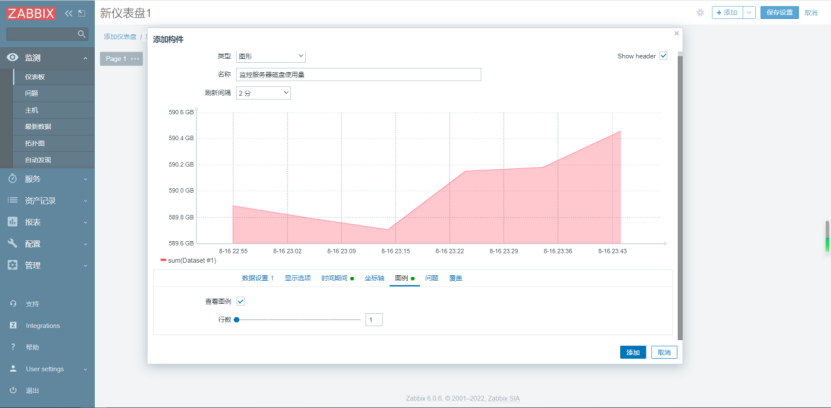Viewport: 831px width, 408px height.
Task: Close the 添加构件 dialog with X
Action: [x=676, y=33]
